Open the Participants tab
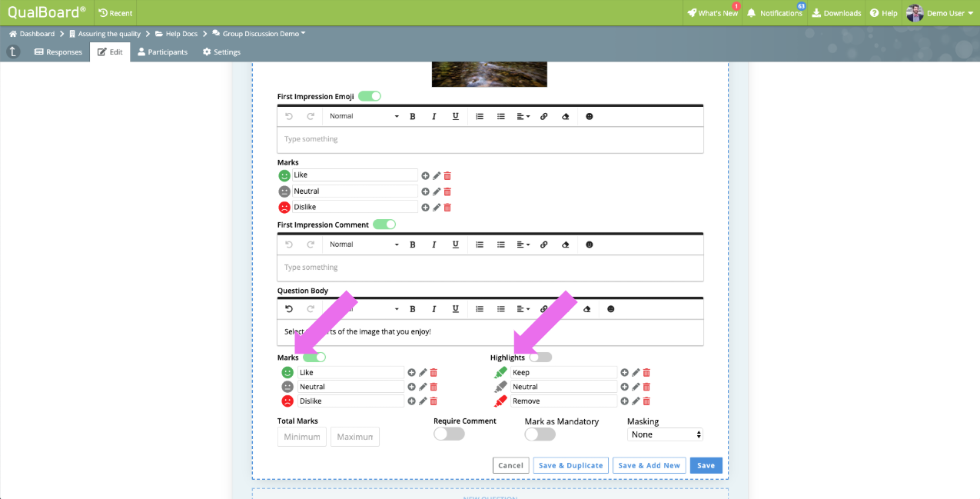Screen dimensions: 980x499 pos(162,52)
